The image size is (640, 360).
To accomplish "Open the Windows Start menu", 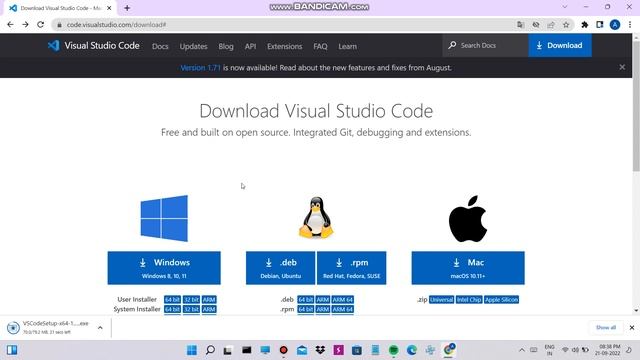I will pyautogui.click(x=191, y=350).
